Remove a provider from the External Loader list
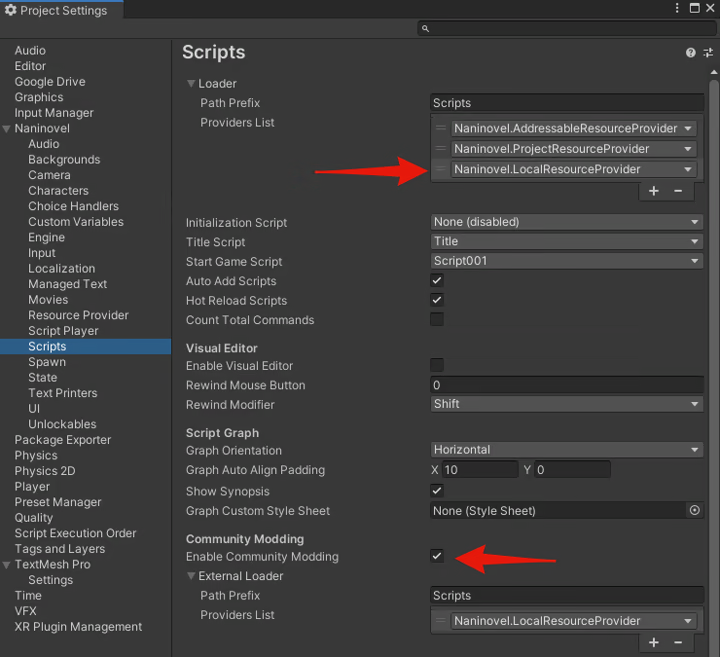 [678, 642]
